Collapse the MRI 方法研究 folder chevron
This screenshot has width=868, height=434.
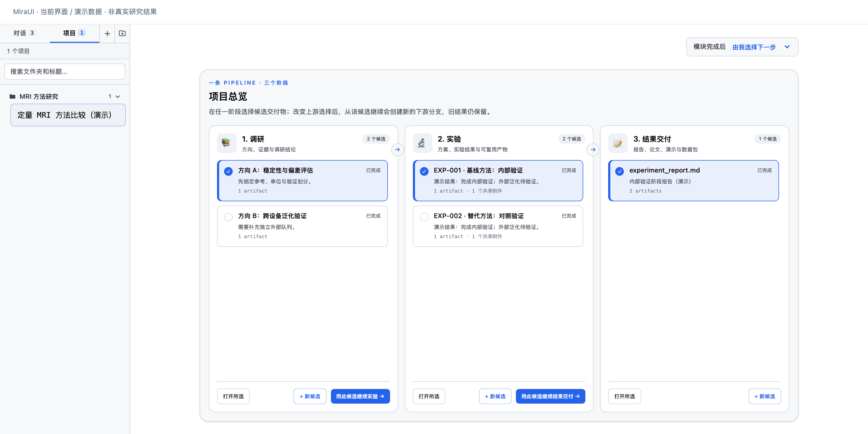[x=118, y=97]
